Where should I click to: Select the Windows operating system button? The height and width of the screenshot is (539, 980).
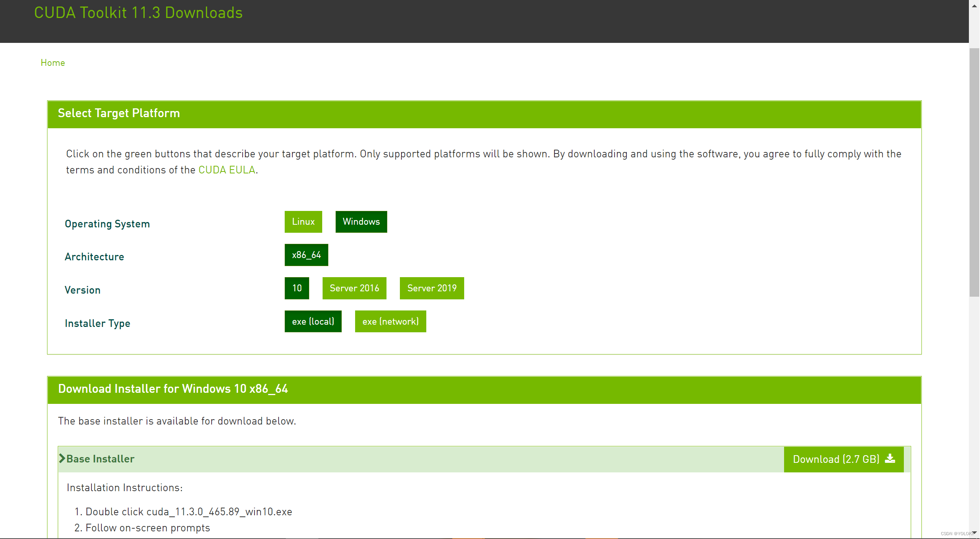(x=361, y=222)
